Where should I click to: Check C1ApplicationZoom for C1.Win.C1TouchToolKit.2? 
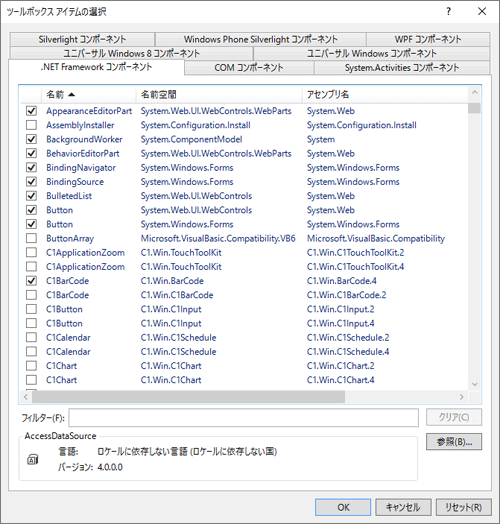31,252
